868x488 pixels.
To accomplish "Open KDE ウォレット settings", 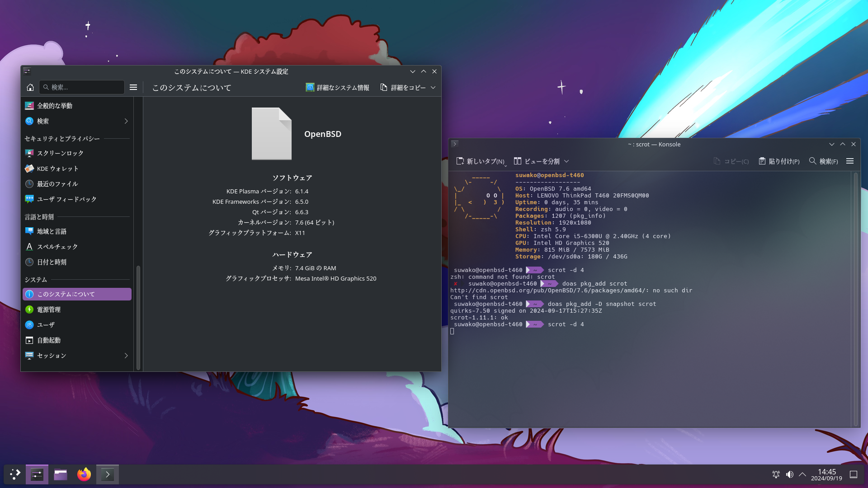I will 57,169.
